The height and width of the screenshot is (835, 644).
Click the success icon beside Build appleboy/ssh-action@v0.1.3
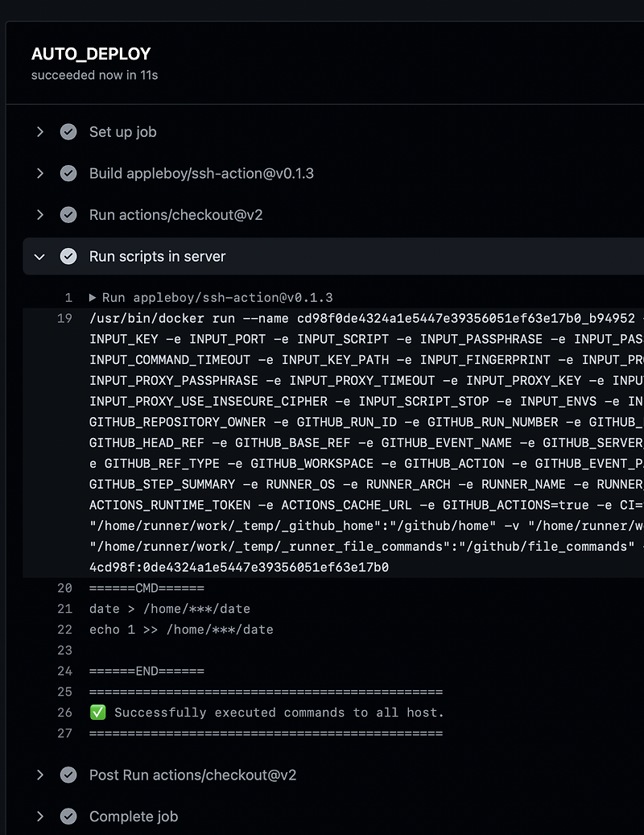[x=68, y=173]
